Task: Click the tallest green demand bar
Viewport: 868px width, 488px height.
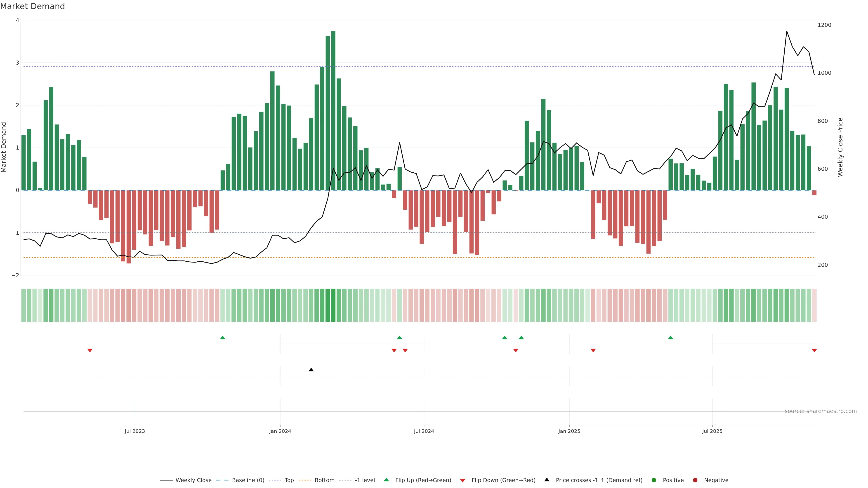Action: pyautogui.click(x=333, y=111)
